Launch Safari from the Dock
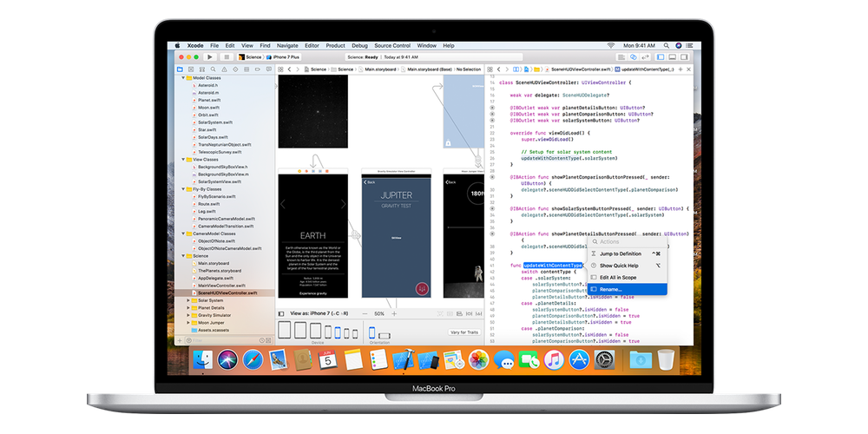 click(x=253, y=360)
